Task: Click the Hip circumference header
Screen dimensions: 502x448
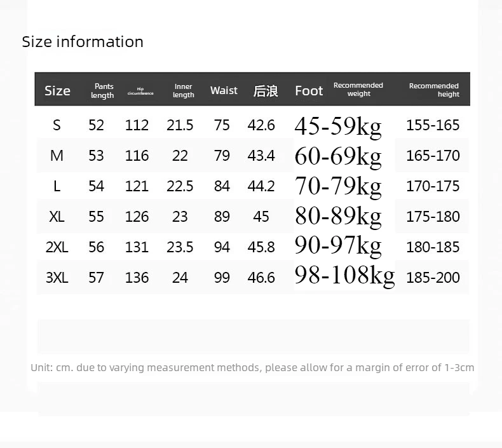Action: [140, 92]
